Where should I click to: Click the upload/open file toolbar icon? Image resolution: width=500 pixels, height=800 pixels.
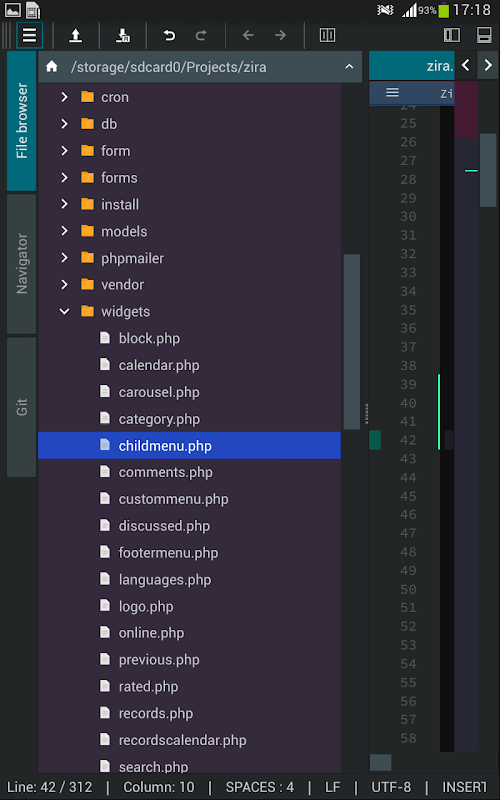coord(76,35)
